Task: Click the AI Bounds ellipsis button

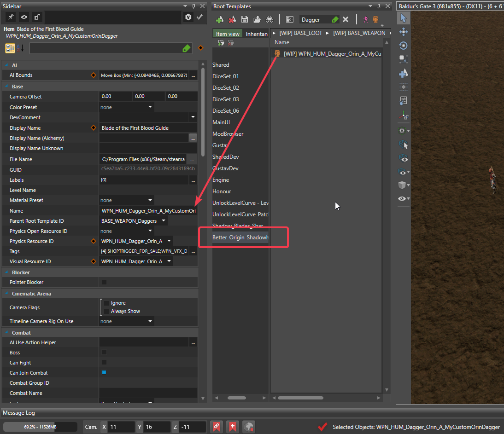Action: [193, 75]
